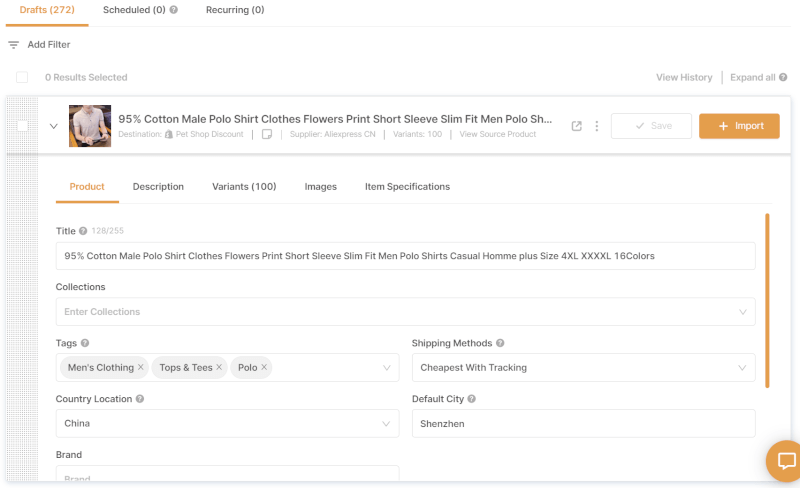Click the Tags help question icon
Image resolution: width=800 pixels, height=488 pixels.
85,343
